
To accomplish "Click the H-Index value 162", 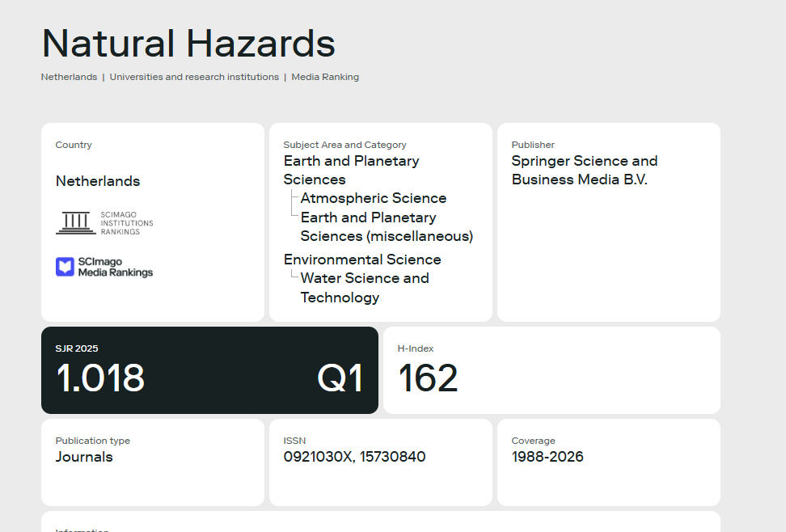I will tap(428, 378).
